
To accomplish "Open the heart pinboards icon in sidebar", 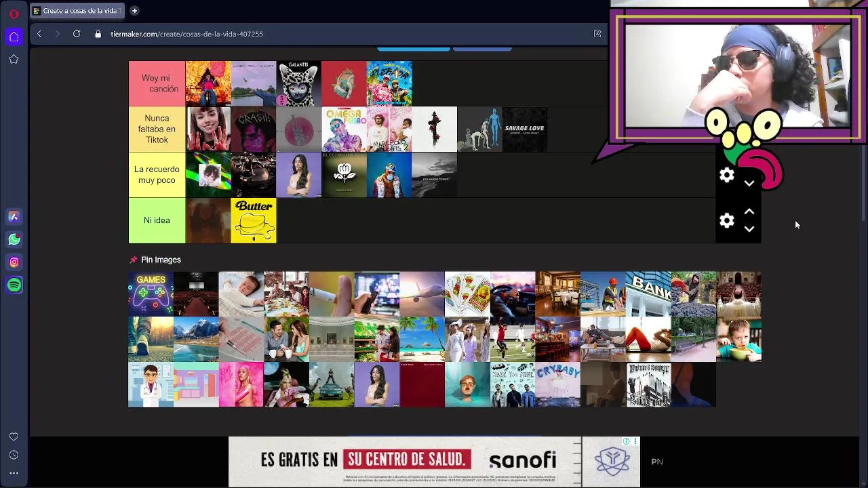I will pos(14,436).
